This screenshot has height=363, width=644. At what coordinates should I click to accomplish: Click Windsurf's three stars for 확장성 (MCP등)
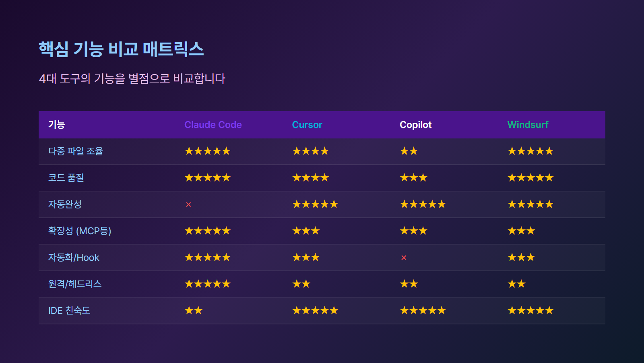coord(521,231)
